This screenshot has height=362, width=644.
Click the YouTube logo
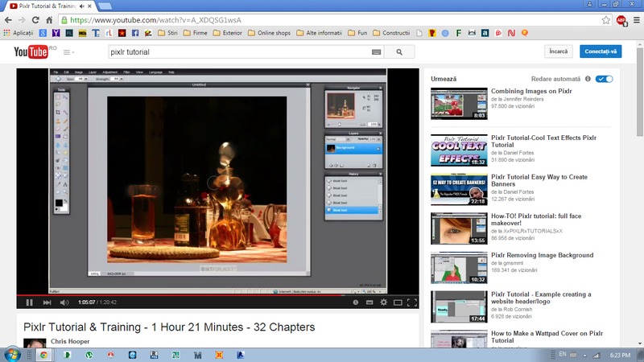[x=31, y=51]
